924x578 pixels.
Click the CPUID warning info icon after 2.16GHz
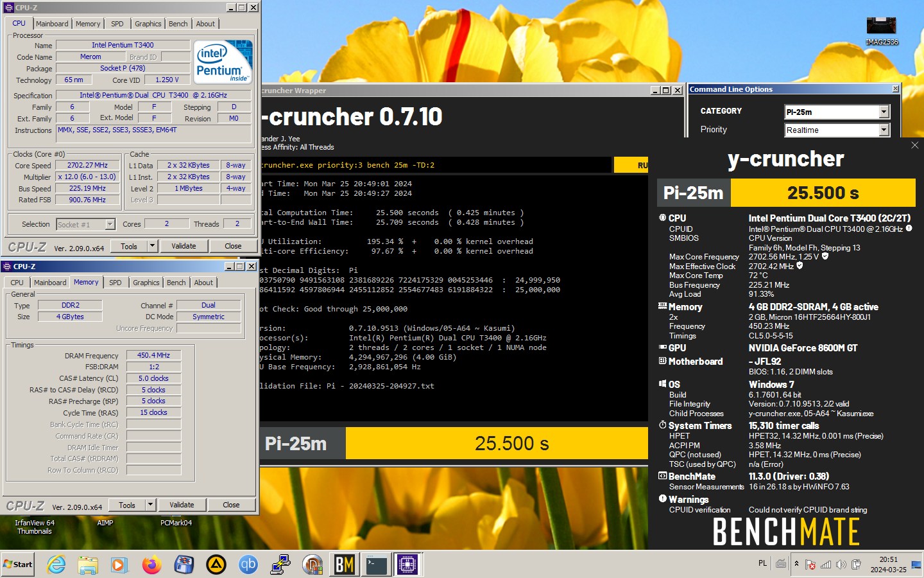coord(909,228)
